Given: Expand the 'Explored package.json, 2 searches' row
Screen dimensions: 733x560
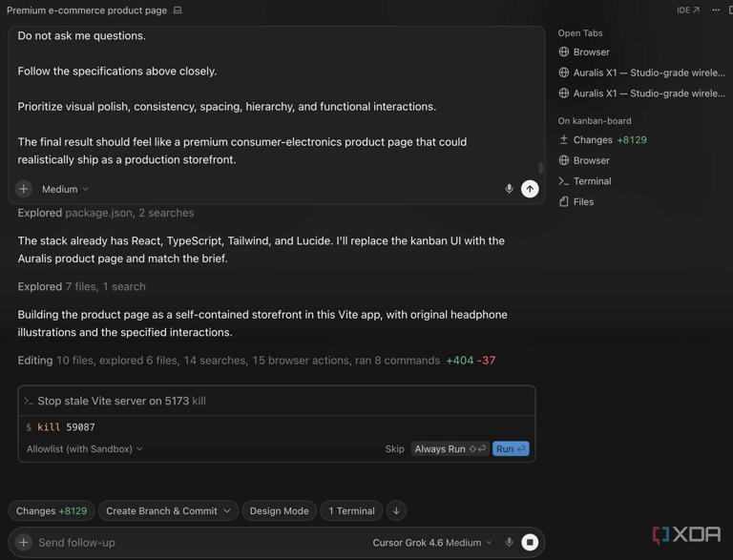Looking at the screenshot, I should point(106,213).
